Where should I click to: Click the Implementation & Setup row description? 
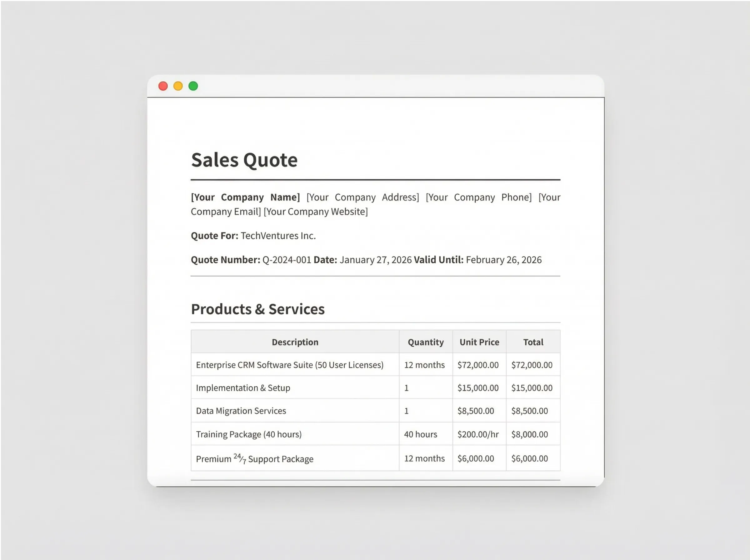click(243, 388)
